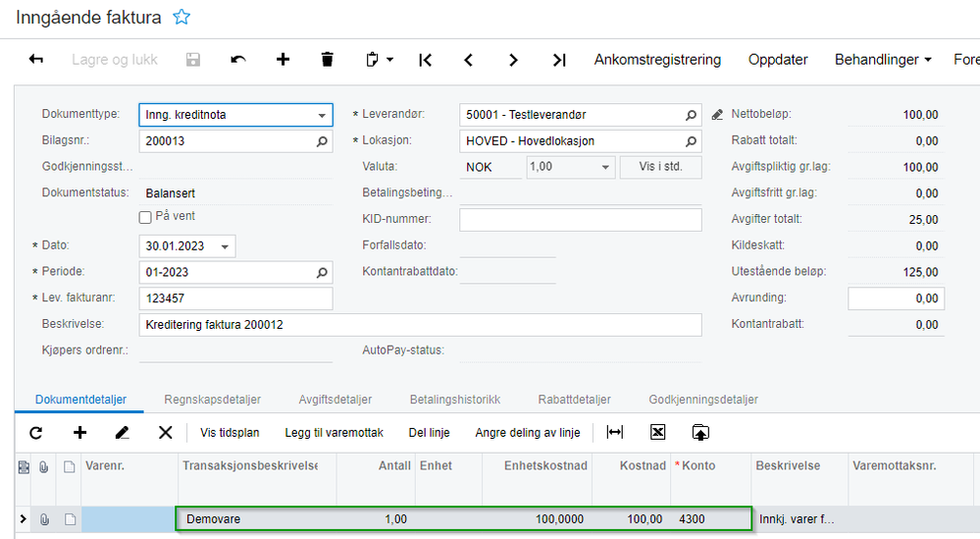The height and width of the screenshot is (539, 980).
Task: Click the Innkj. varer f... description cell
Action: (799, 519)
